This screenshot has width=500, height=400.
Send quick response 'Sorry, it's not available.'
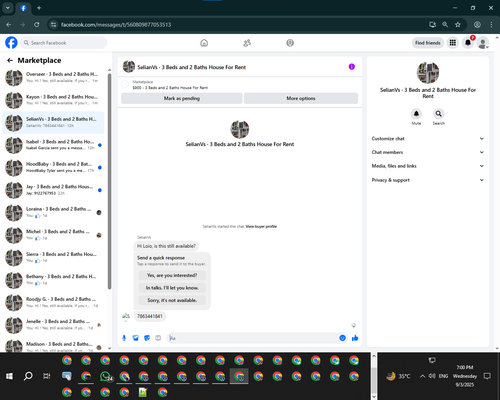pyautogui.click(x=172, y=300)
